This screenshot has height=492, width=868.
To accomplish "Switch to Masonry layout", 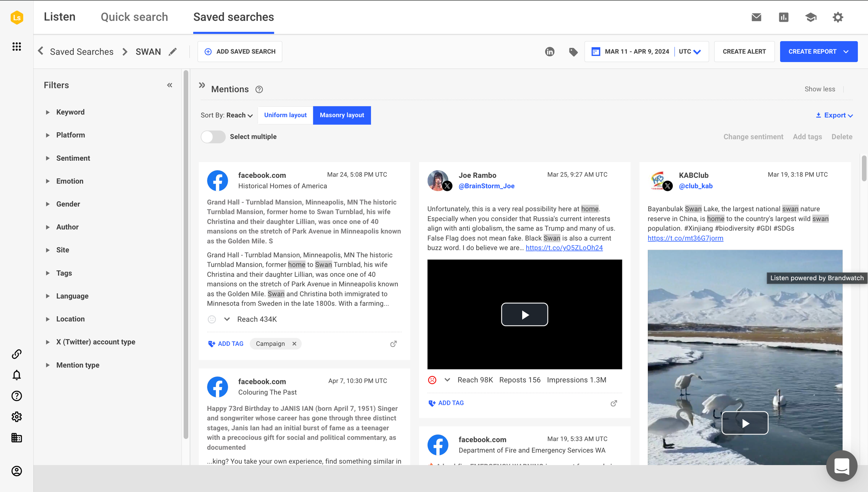I will pos(342,115).
